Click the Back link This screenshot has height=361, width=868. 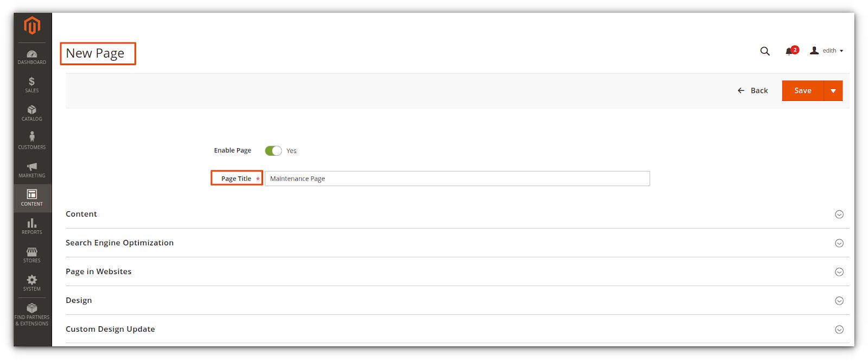point(753,91)
